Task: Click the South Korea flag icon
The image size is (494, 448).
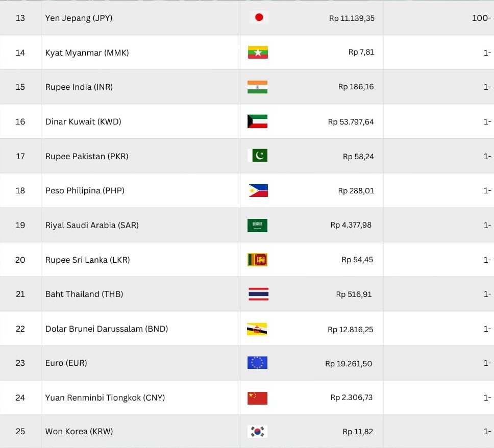Action: [258, 432]
